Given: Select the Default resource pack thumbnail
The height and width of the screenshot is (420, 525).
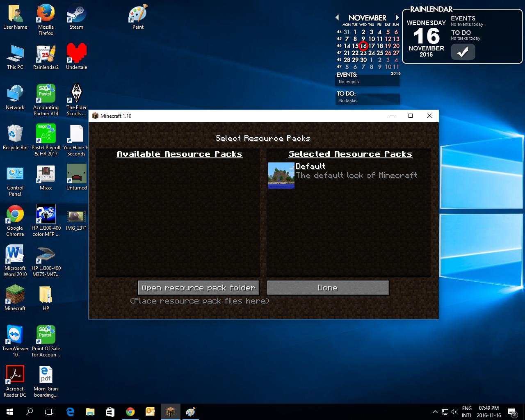Looking at the screenshot, I should [281, 176].
